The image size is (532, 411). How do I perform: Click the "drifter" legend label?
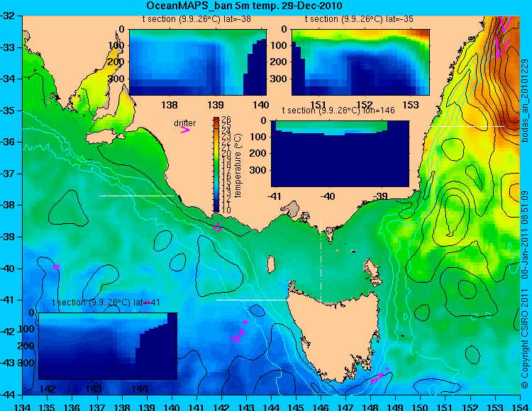[185, 123]
